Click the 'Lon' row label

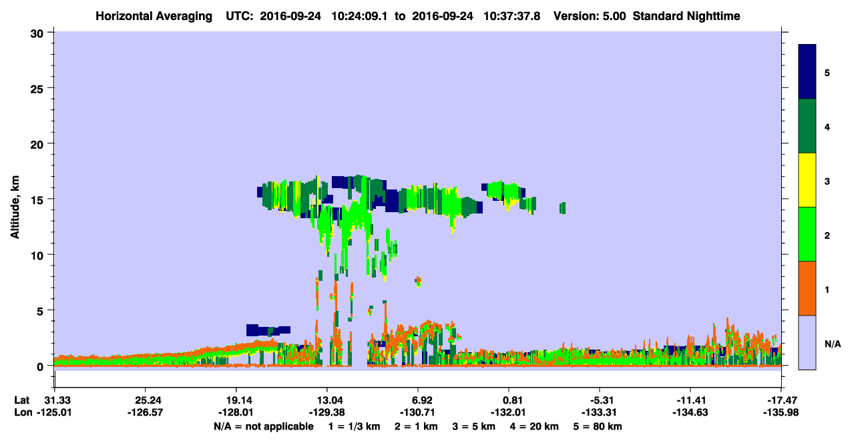[23, 413]
